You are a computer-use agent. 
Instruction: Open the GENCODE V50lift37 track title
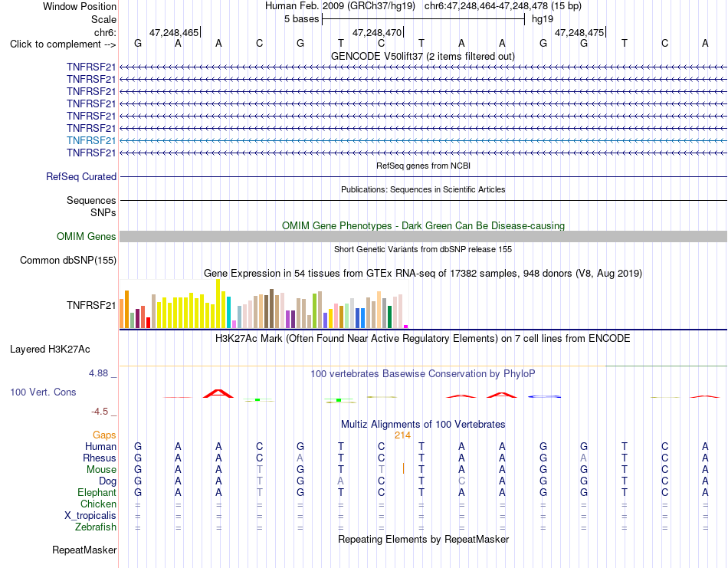pyautogui.click(x=422, y=56)
